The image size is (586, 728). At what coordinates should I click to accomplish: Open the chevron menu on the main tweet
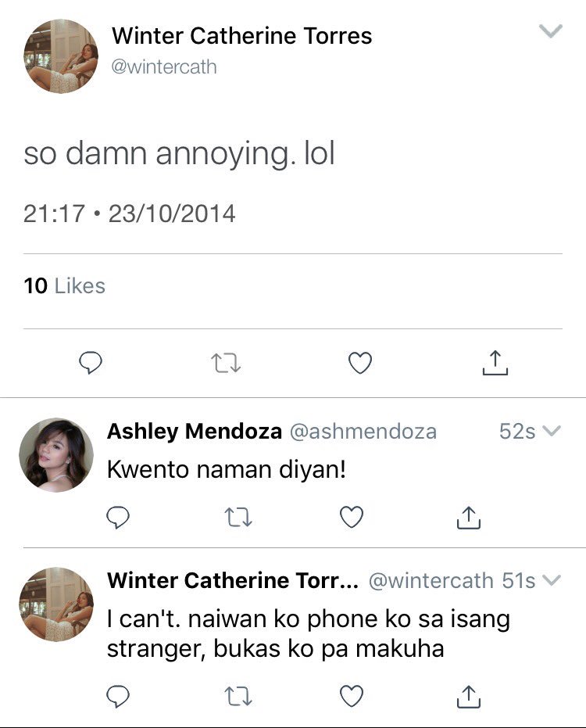point(551,31)
